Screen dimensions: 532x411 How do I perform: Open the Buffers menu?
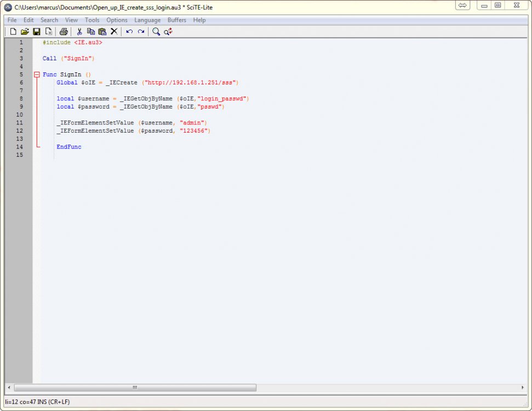(177, 20)
